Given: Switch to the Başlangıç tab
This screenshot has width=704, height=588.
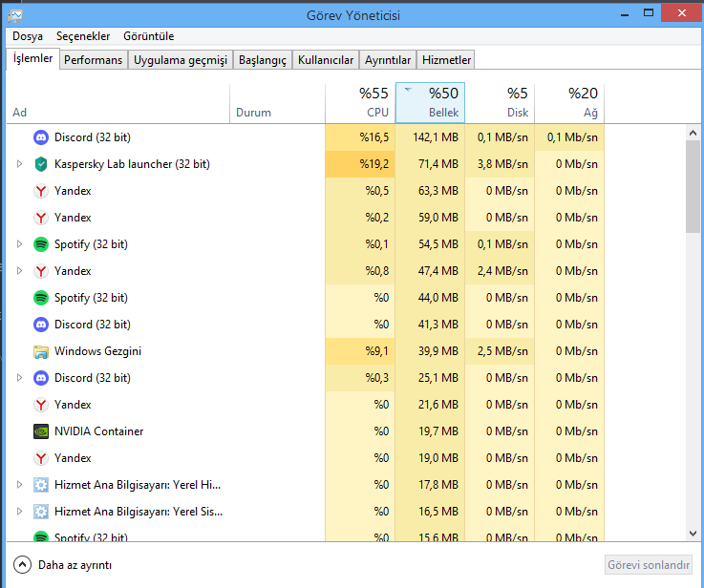Looking at the screenshot, I should click(x=262, y=60).
